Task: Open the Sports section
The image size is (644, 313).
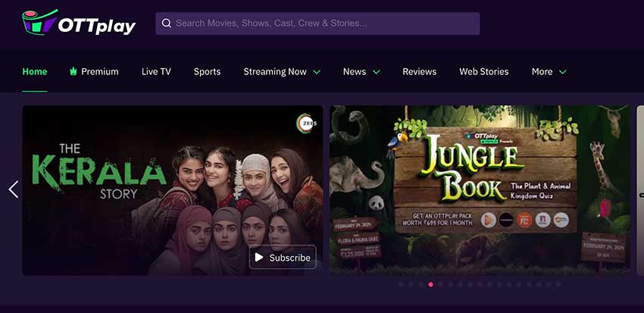Action: (x=207, y=71)
